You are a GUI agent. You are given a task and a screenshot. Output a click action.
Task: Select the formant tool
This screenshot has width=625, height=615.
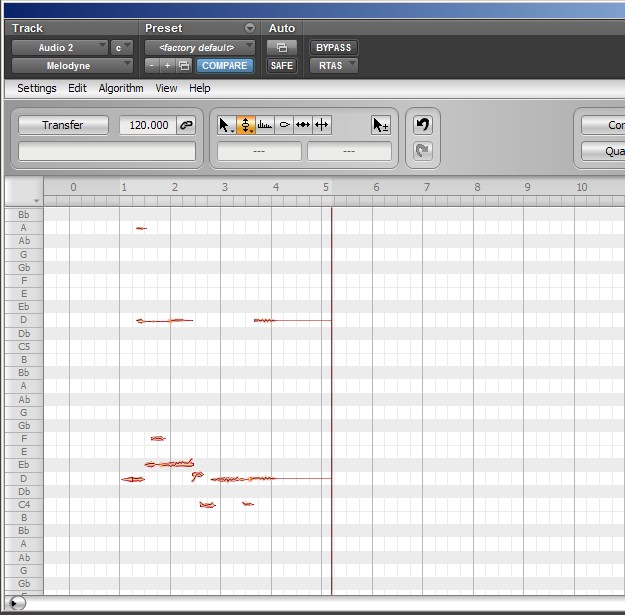265,125
